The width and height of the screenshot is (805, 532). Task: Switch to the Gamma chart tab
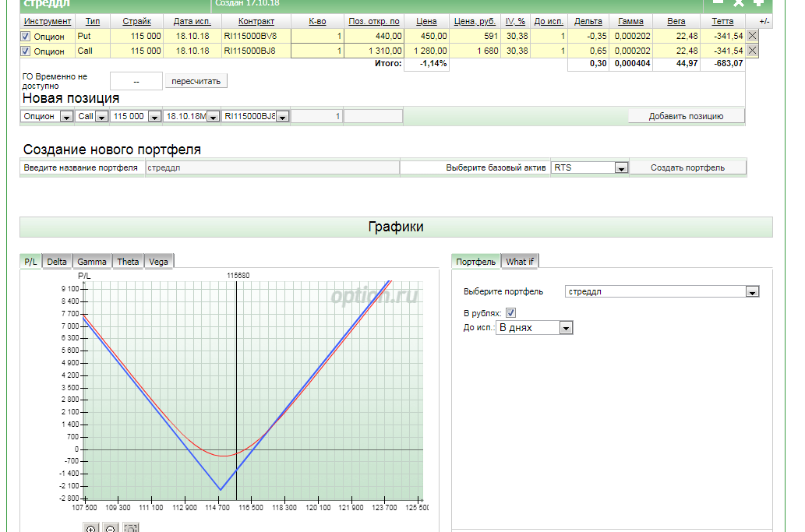tap(92, 262)
